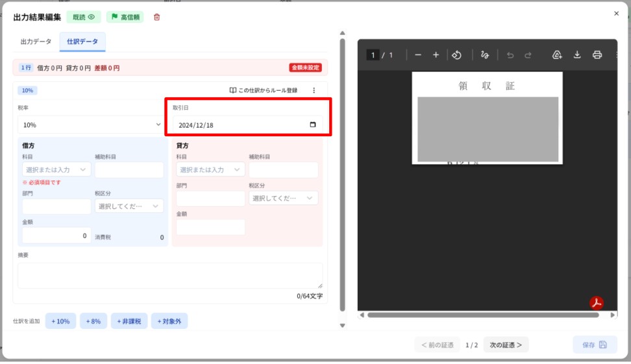631x364 pixels.
Task: Click the 差額0円 text
Action: pyautogui.click(x=107, y=68)
